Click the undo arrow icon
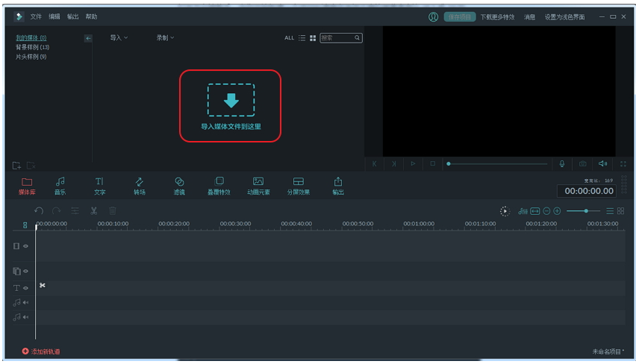 39,210
